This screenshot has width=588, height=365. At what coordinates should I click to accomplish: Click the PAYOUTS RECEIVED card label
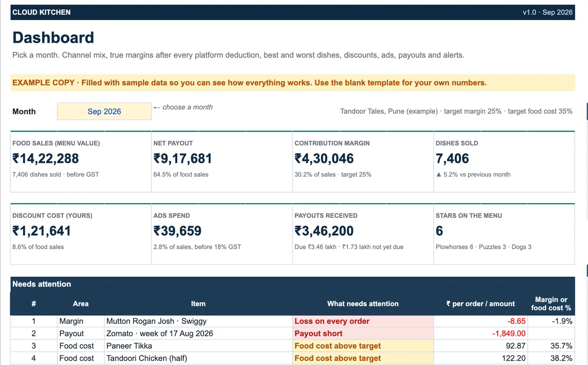(326, 215)
